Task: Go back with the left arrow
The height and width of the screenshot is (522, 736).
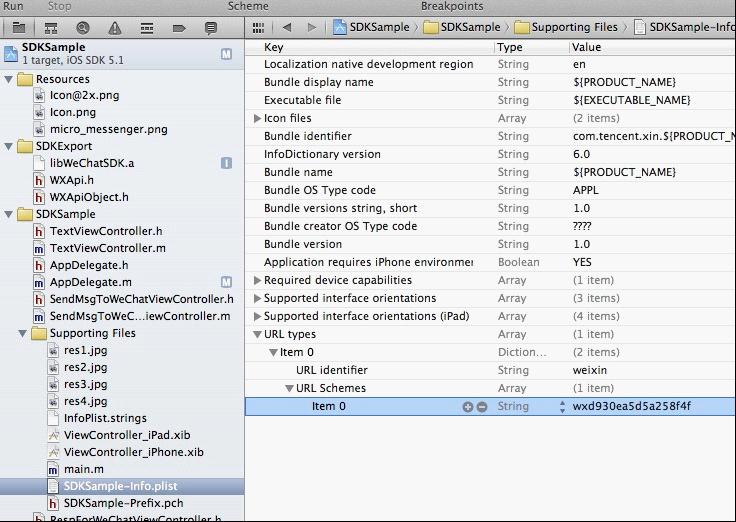Action: pyautogui.click(x=286, y=27)
